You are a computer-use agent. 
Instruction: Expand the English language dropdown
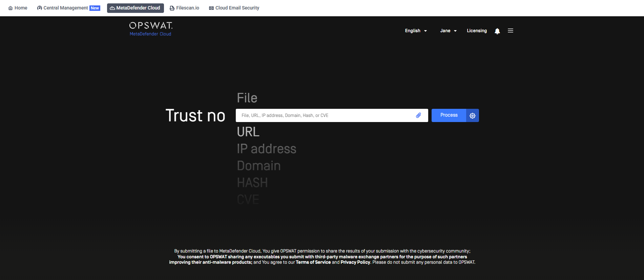click(416, 31)
